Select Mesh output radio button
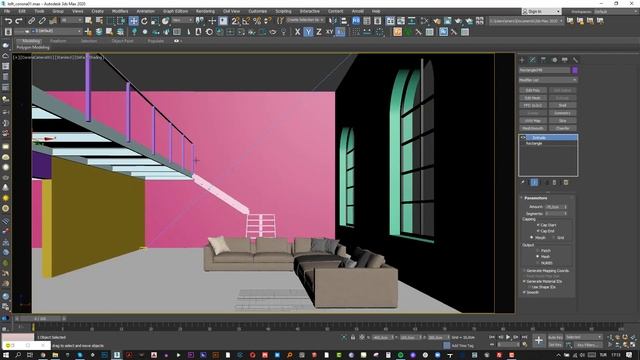Image resolution: width=640 pixels, height=360 pixels. [538, 256]
